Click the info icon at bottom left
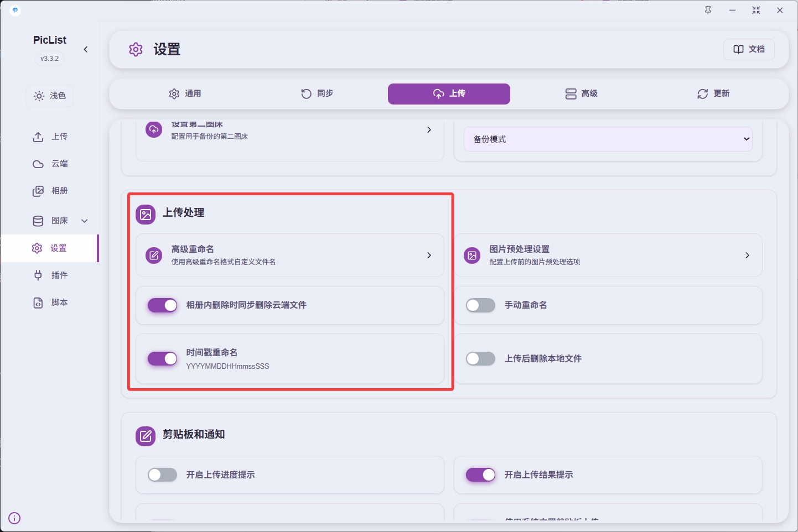 pos(15,518)
